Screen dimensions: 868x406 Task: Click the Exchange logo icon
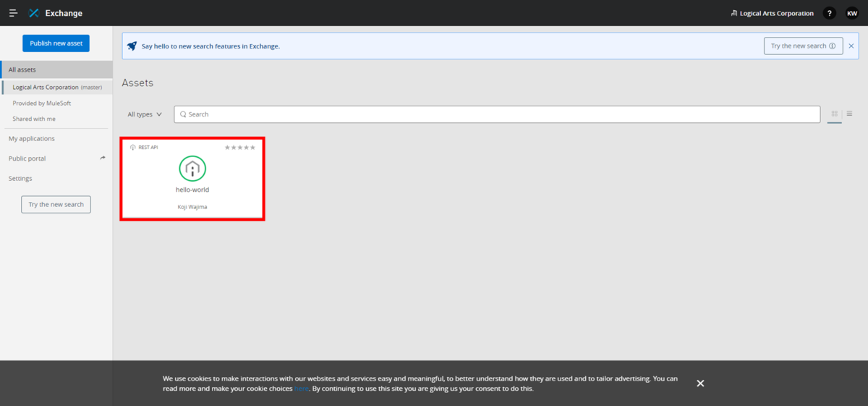click(34, 13)
